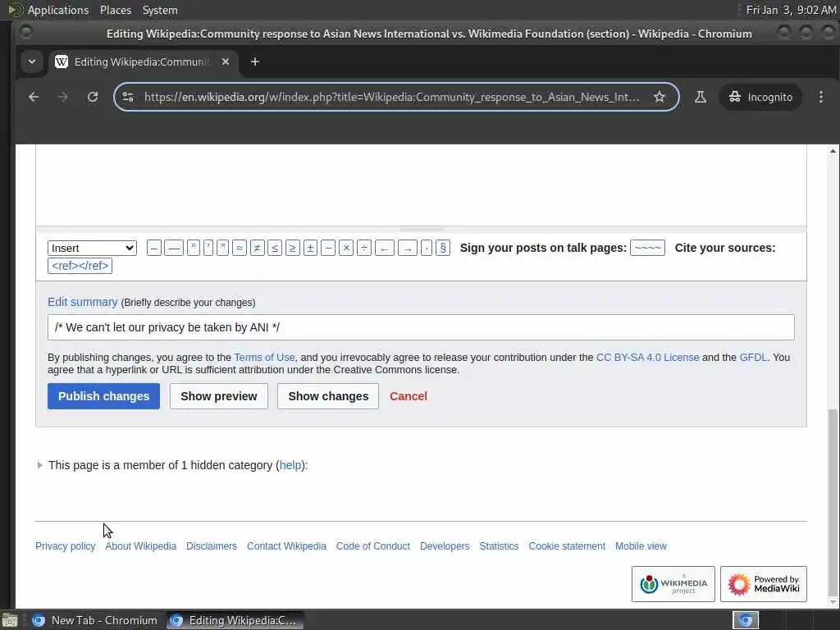Click the show desktop icon in taskbar
Viewport: 840px width, 630px height.
tap(10, 621)
